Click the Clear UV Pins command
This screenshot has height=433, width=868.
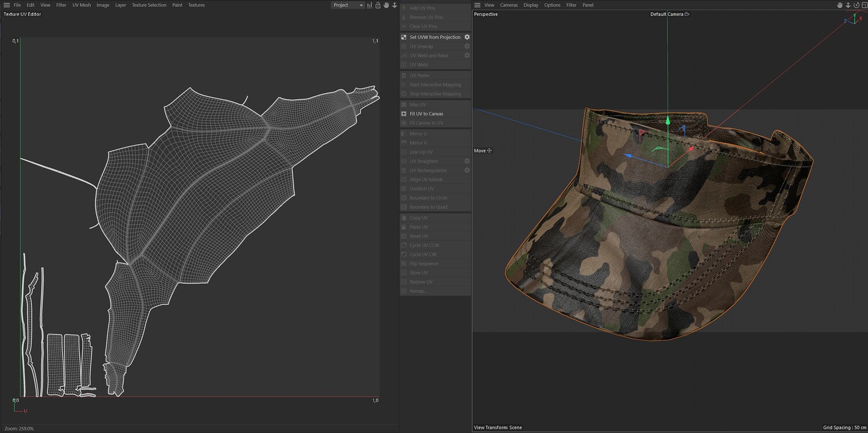pos(435,27)
